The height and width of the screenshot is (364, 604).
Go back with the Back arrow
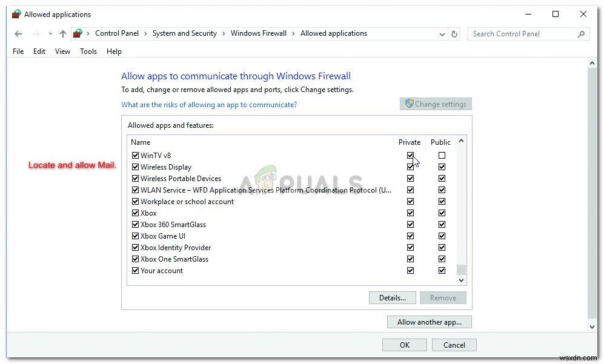[18, 34]
